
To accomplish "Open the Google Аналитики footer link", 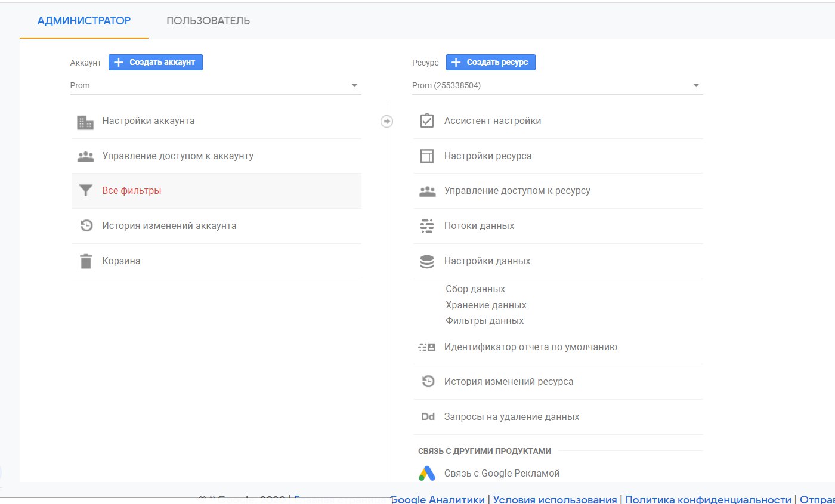I will pos(438,500).
